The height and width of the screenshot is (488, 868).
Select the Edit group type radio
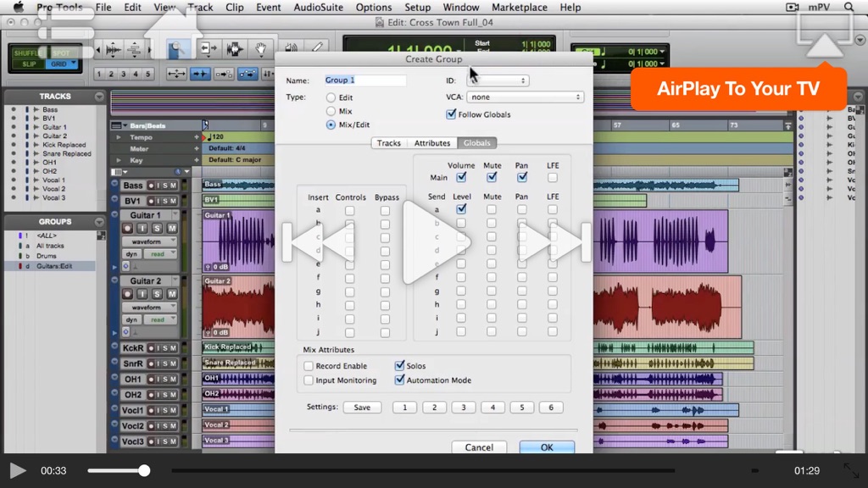(331, 97)
